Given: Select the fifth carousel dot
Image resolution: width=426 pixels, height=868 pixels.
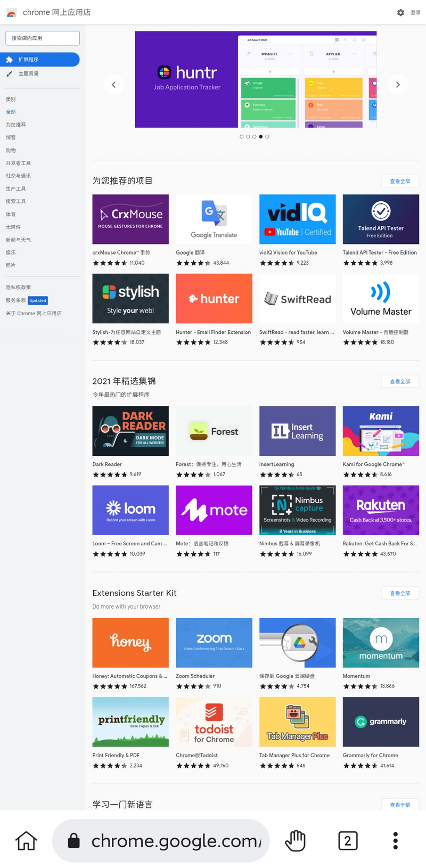Looking at the screenshot, I should tap(267, 137).
